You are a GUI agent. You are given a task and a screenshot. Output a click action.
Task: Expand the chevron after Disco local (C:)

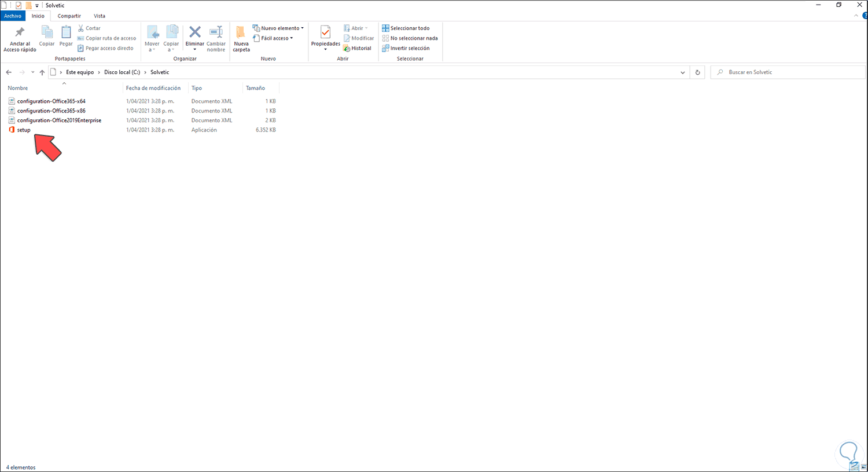pyautogui.click(x=145, y=72)
